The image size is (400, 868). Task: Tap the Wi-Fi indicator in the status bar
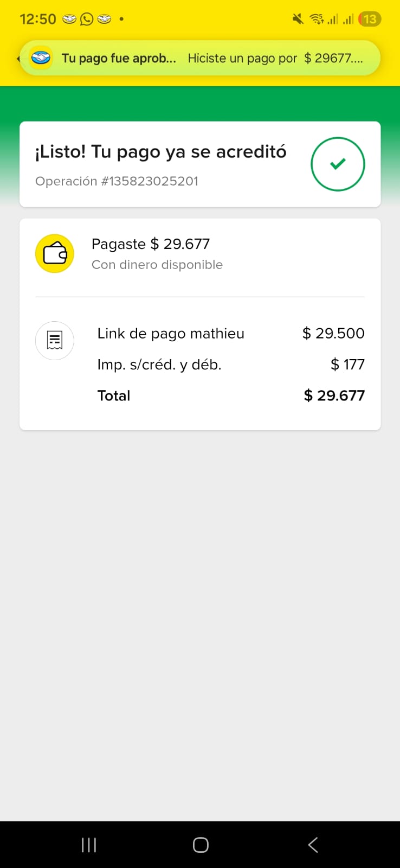(317, 20)
